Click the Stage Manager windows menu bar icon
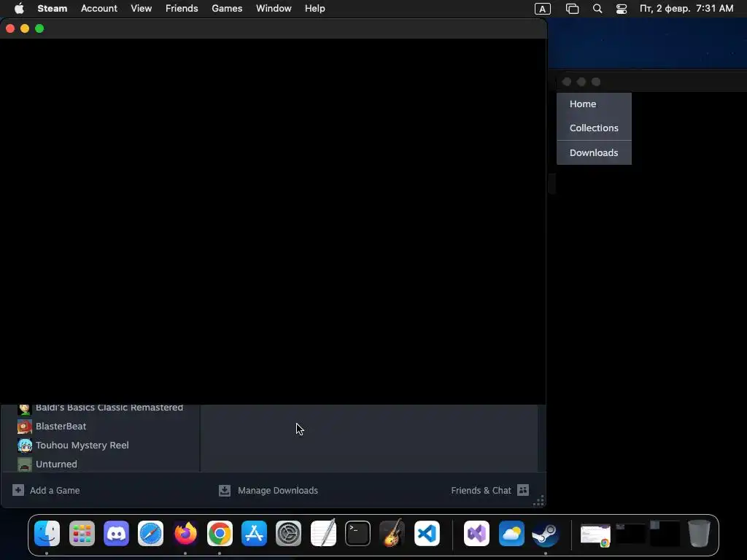The image size is (747, 560). pos(572,9)
